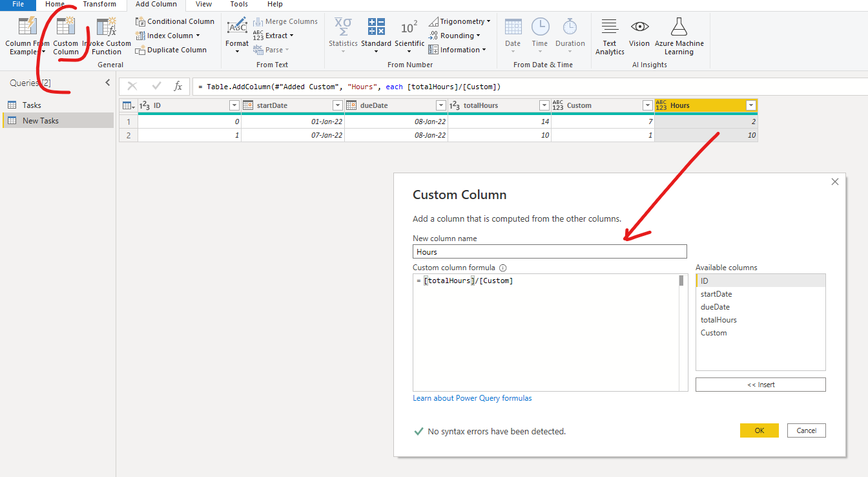The width and height of the screenshot is (868, 477).
Task: Open Azure Machine Learning
Action: (679, 36)
